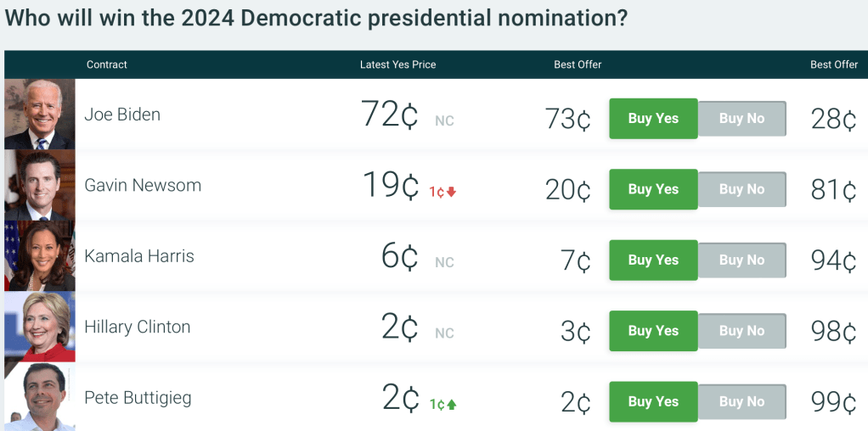Click Hillary Clinton's portrait image
The image size is (868, 431).
pos(39,327)
